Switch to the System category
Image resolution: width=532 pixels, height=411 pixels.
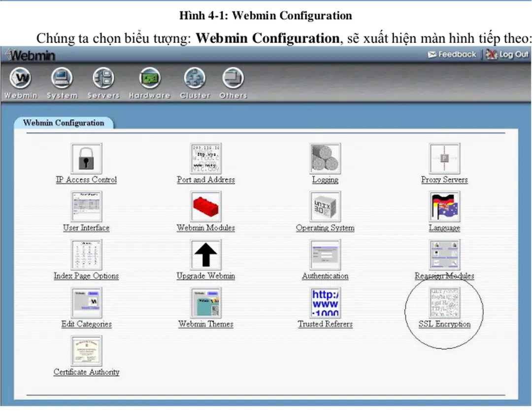pos(62,83)
